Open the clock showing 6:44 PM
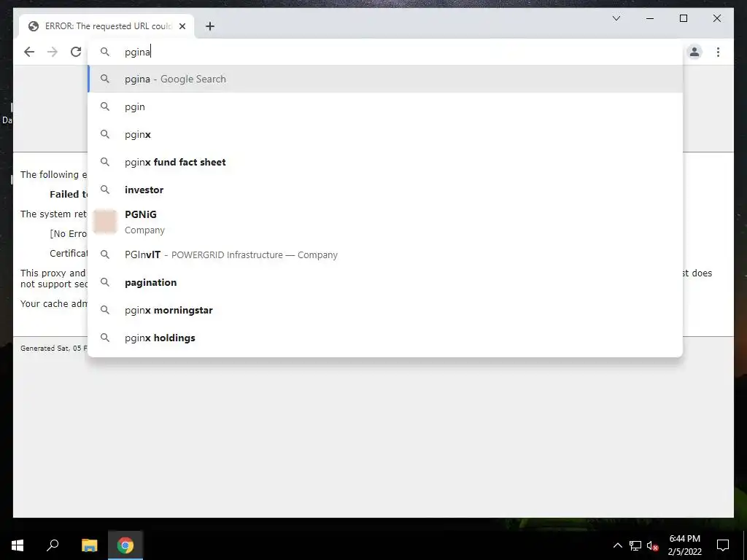This screenshot has height=560, width=747. coord(684,545)
